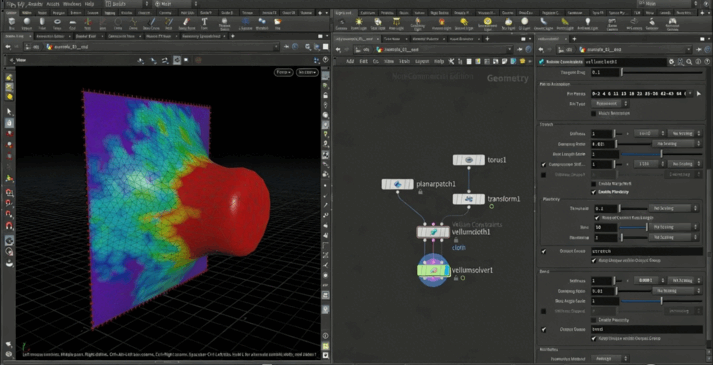Toggle Match Animation checkbox
This screenshot has width=713, height=365.
pyautogui.click(x=593, y=113)
